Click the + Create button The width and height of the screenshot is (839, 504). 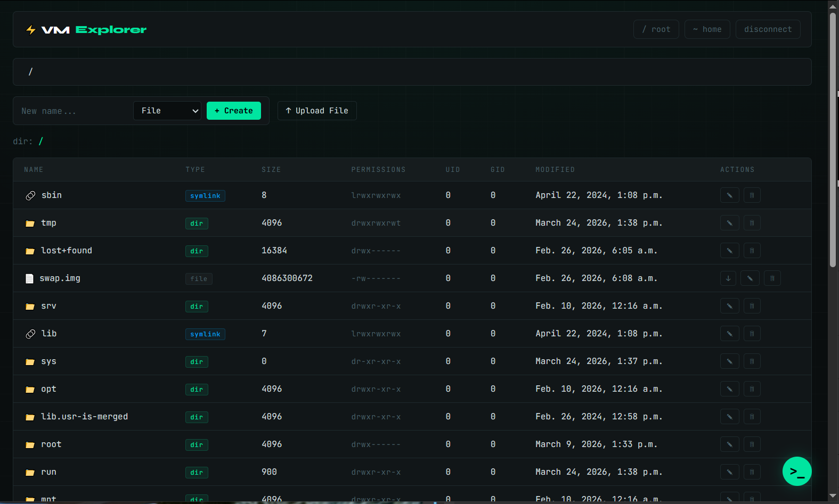pos(234,111)
